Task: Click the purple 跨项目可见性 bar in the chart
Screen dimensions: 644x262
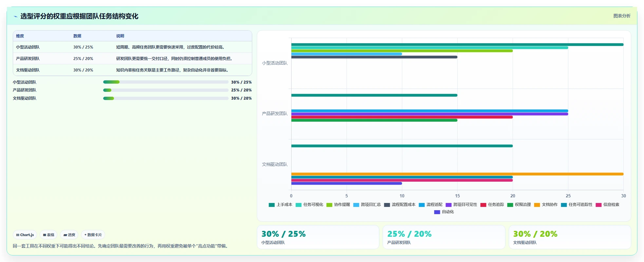Action: coord(429,114)
